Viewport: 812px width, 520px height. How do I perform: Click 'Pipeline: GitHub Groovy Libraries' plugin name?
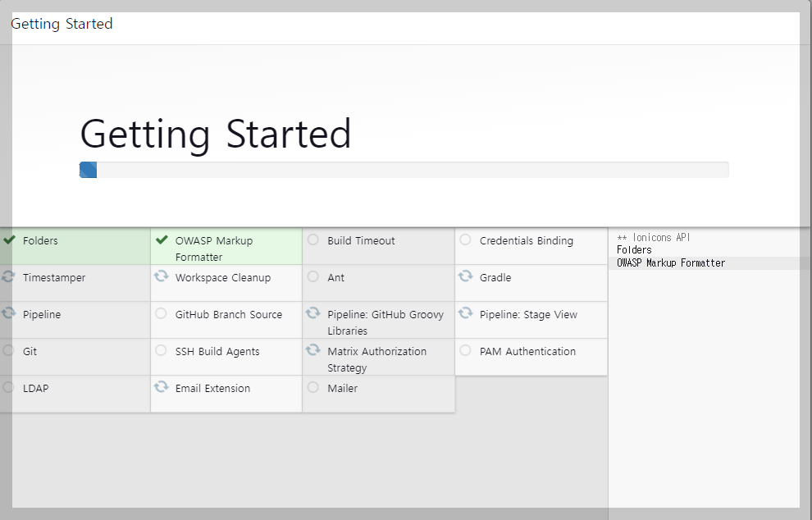click(x=385, y=322)
